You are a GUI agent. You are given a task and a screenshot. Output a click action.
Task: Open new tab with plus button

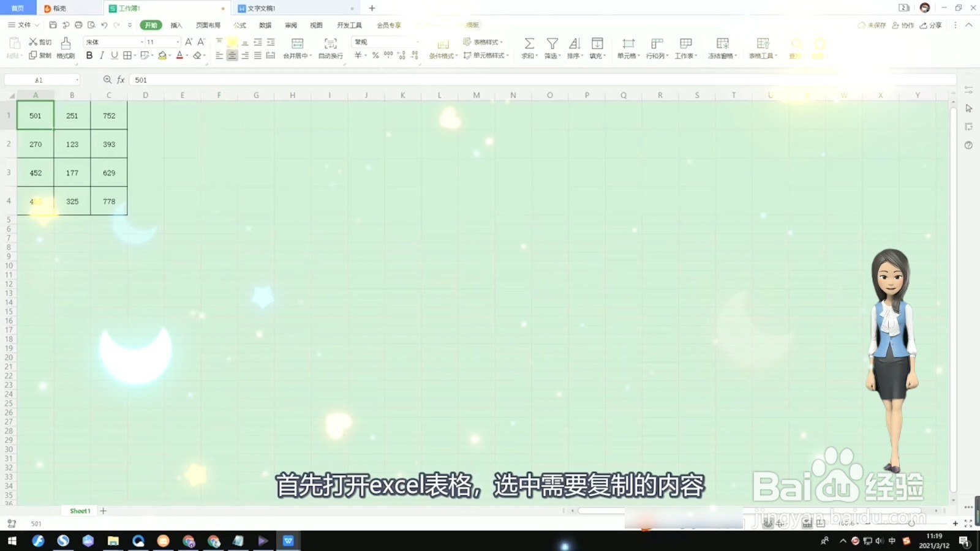pos(372,9)
